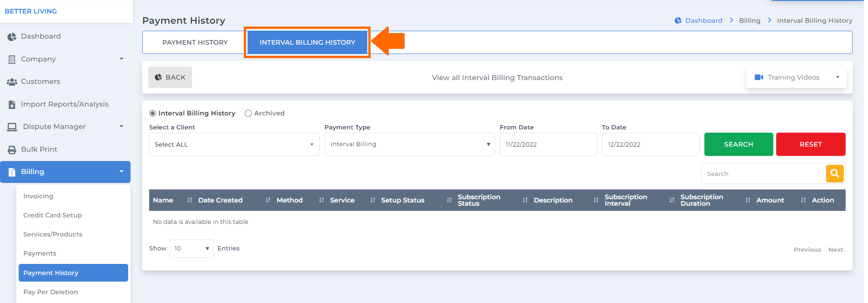Click the Billing breadcrumb link
The height and width of the screenshot is (303, 868).
pos(750,20)
